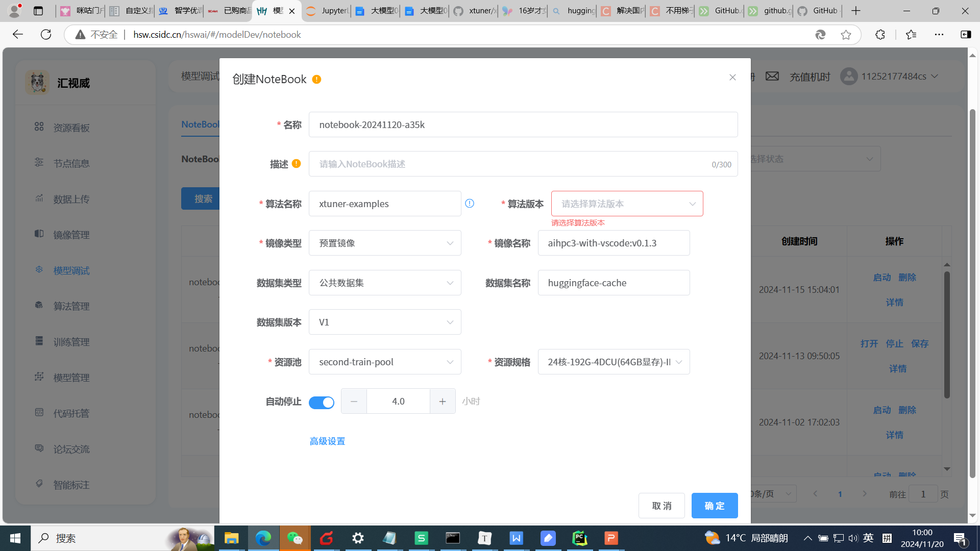Expand the 镜像类型 dropdown
Viewport: 980px width, 551px height.
pos(385,243)
